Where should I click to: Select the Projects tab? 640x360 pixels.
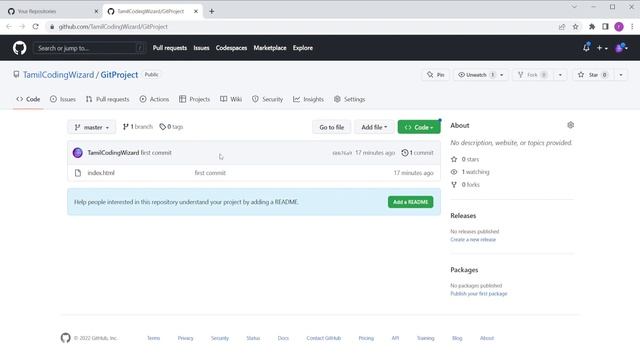[194, 99]
